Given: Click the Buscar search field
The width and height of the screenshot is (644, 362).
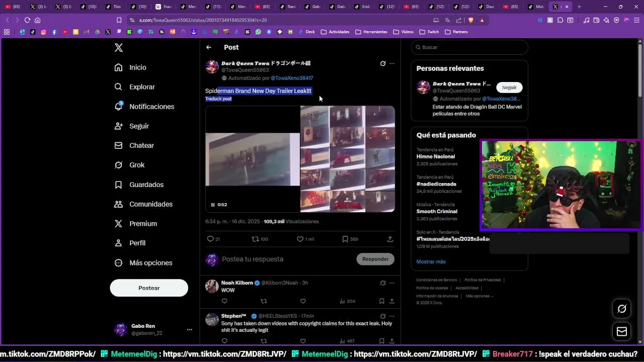Looking at the screenshot, I should [x=469, y=47].
